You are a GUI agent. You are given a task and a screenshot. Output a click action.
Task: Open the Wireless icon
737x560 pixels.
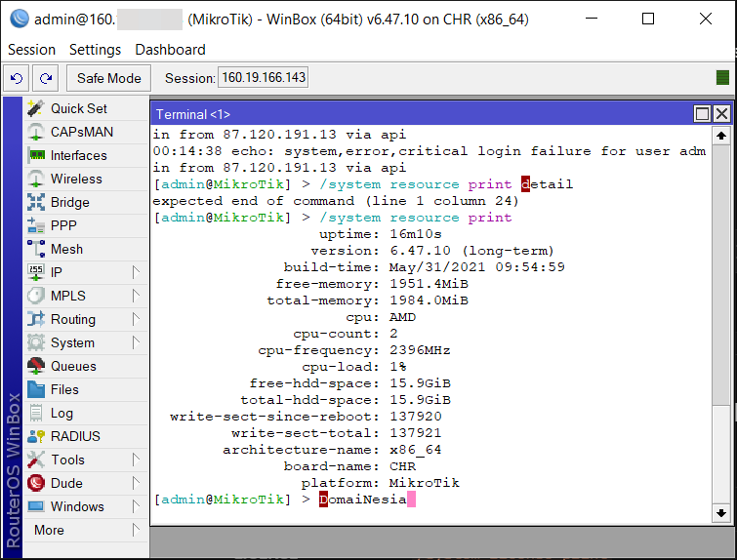tap(36, 179)
